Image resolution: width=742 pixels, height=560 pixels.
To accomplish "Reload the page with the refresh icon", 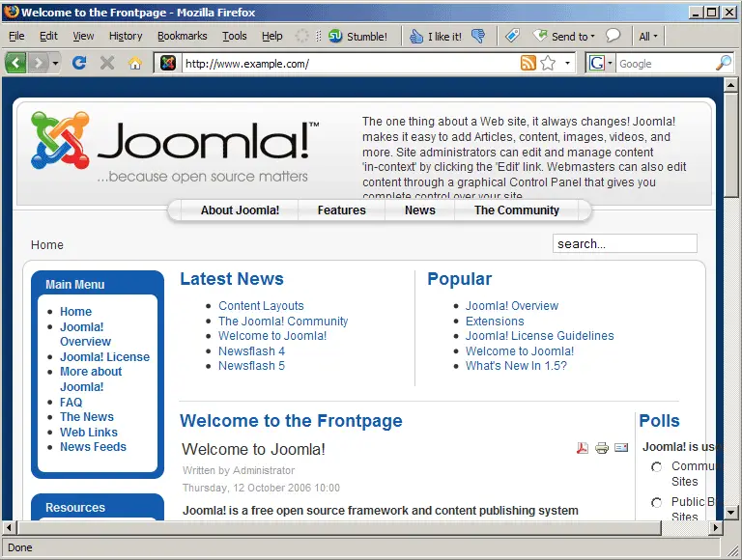I will pos(79,63).
